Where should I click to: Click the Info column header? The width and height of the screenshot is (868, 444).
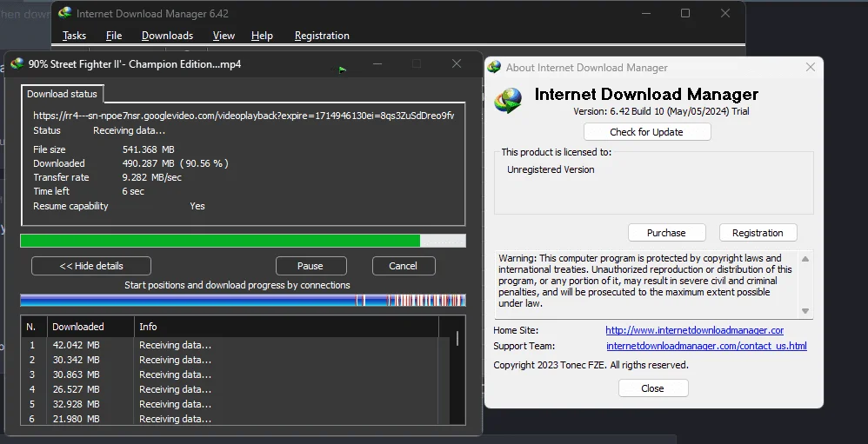287,327
